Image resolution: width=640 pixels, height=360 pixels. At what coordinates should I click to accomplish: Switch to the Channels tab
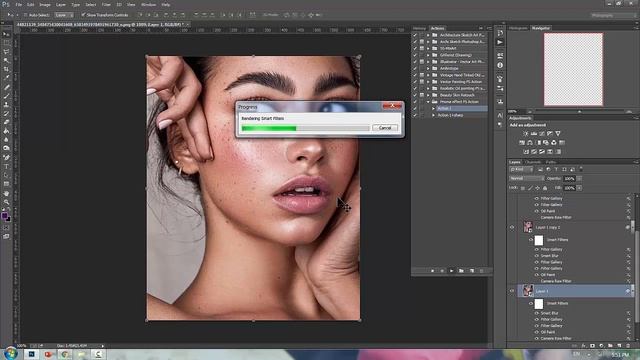533,162
